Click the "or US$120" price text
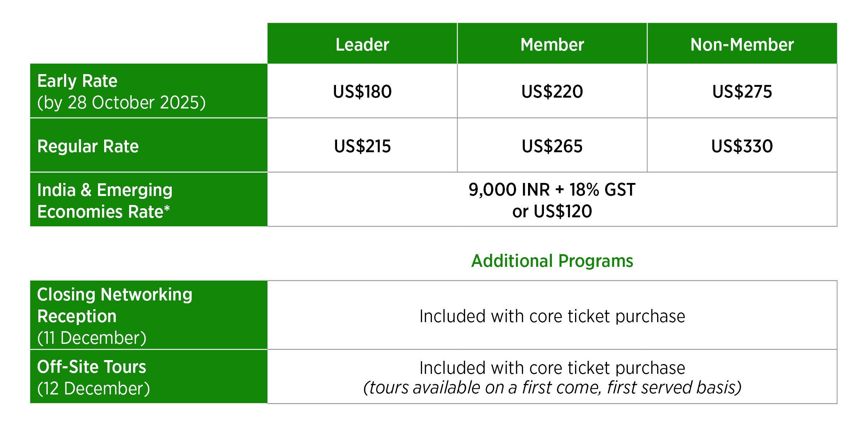 (552, 211)
